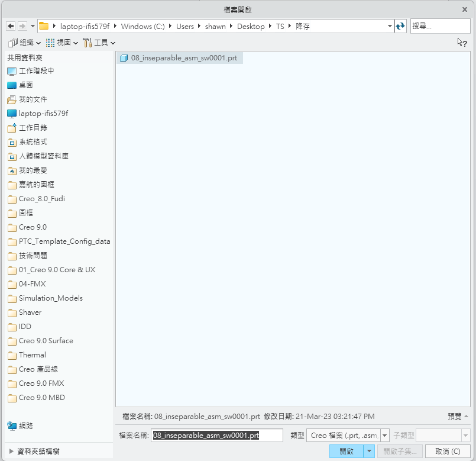This screenshot has height=461, width=476.
Task: Toggle the 預覽 preview panel
Action: click(458, 417)
